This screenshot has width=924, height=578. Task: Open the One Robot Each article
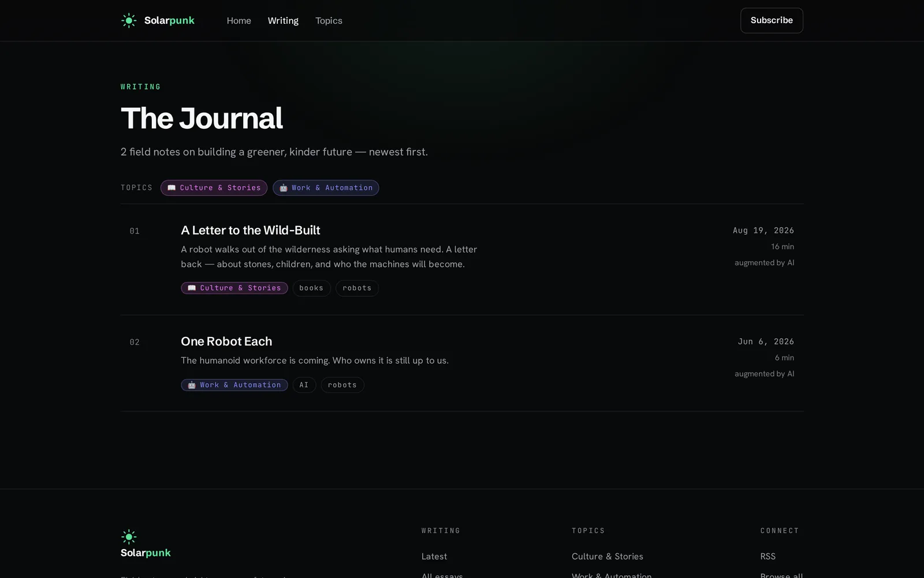226,341
